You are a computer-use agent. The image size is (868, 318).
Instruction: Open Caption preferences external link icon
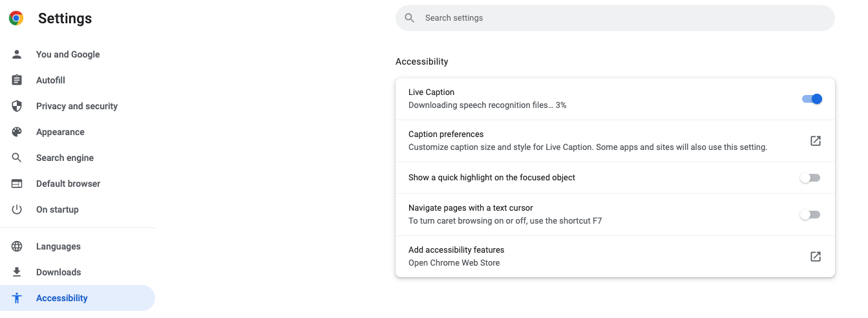point(816,141)
